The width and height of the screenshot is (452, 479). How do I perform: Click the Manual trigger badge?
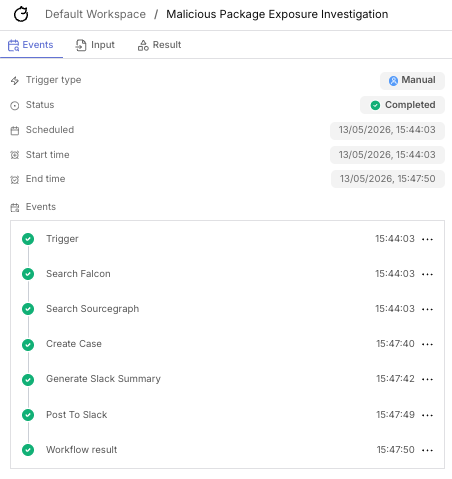coord(412,80)
